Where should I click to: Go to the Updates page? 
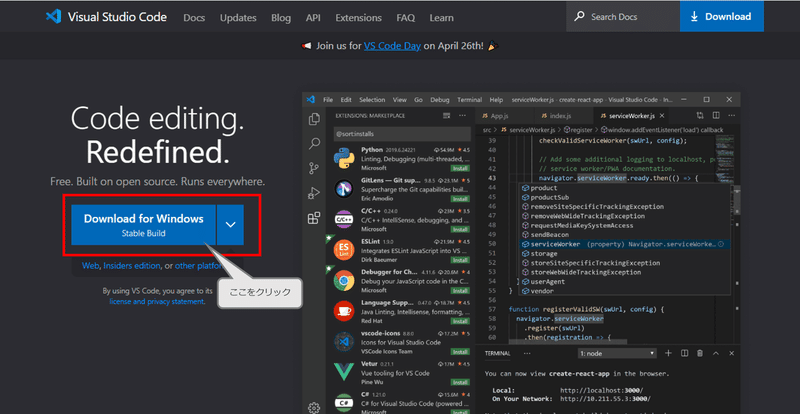[x=238, y=18]
